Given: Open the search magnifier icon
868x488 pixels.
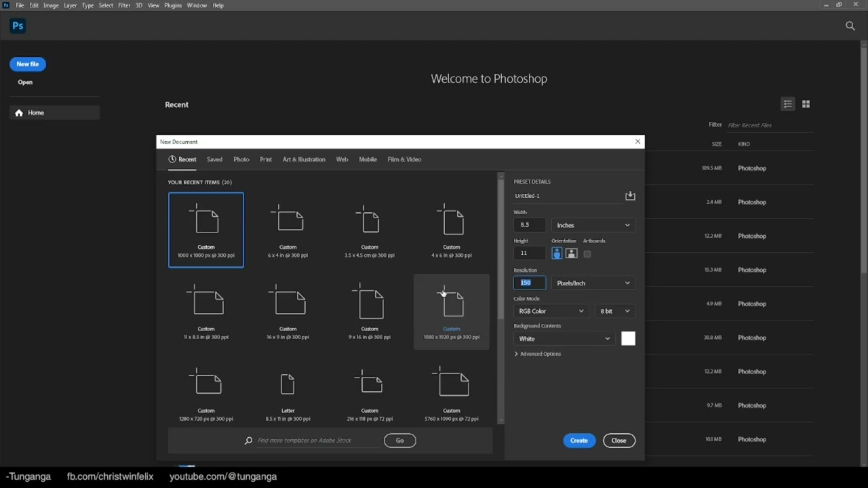Looking at the screenshot, I should [850, 26].
